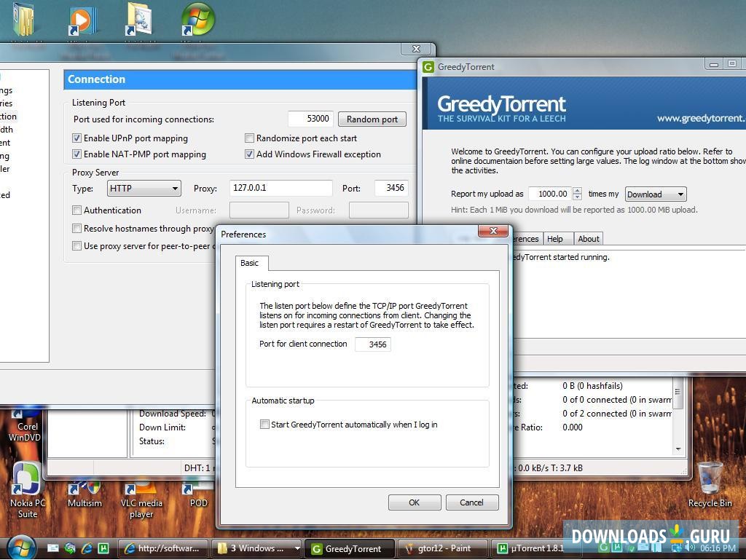
Task: Open the zipped folder desktop icon
Action: pos(24,19)
